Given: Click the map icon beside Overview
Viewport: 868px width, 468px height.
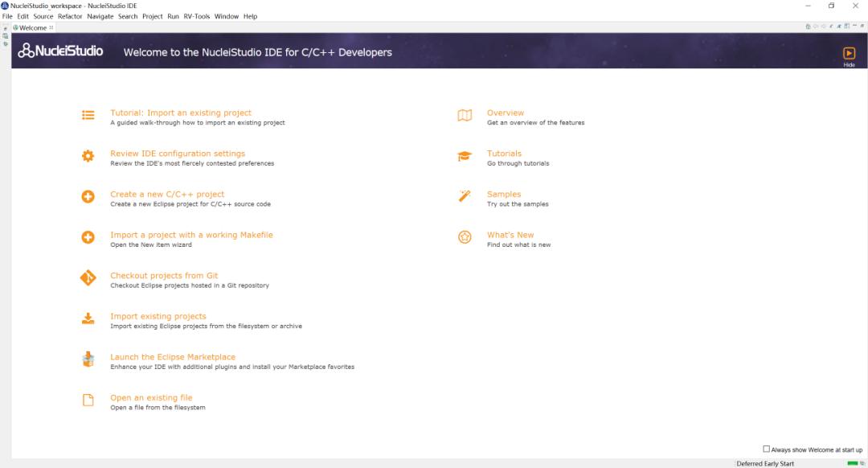Looking at the screenshot, I should coord(465,115).
